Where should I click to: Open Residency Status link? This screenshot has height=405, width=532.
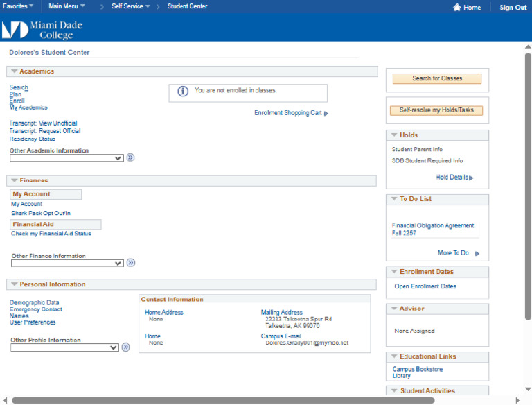[x=33, y=139]
